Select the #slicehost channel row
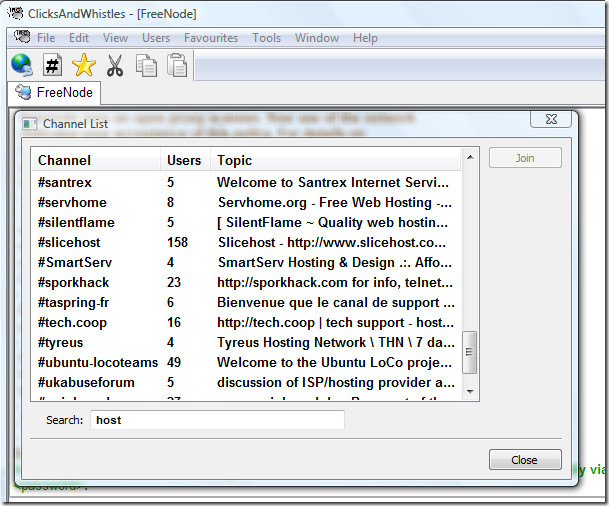 coord(247,242)
